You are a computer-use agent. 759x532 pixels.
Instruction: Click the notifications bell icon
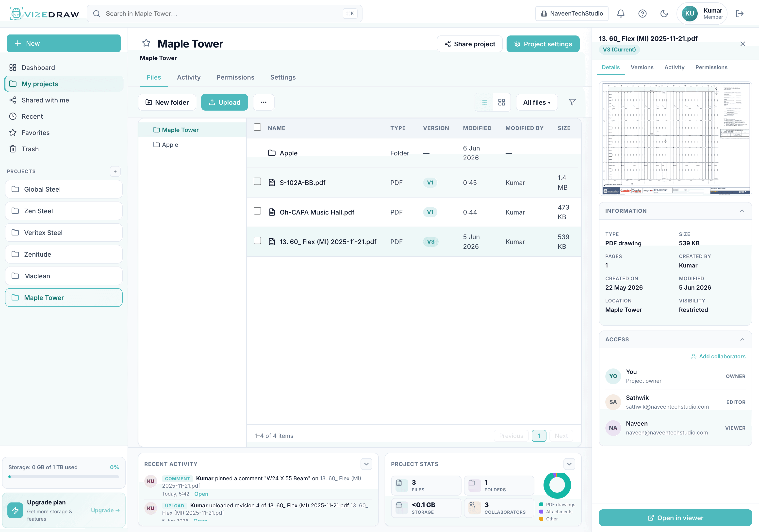pyautogui.click(x=621, y=14)
